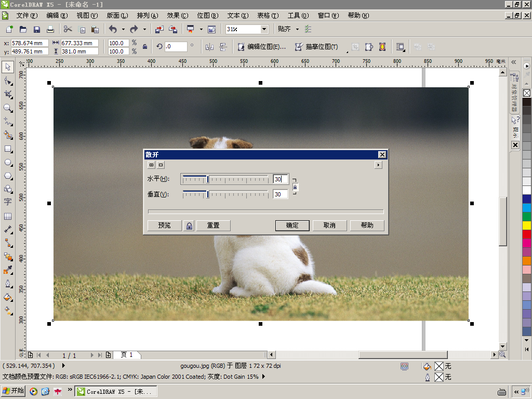Screen dimensions: 532x399
Task: Click the Open file icon
Action: pyautogui.click(x=23, y=29)
